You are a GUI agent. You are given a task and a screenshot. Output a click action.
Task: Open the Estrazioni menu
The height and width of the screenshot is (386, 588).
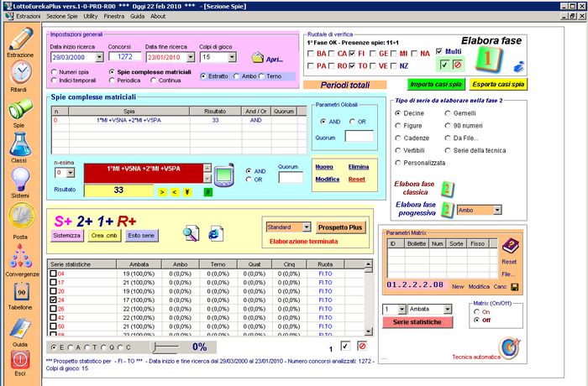click(x=28, y=17)
